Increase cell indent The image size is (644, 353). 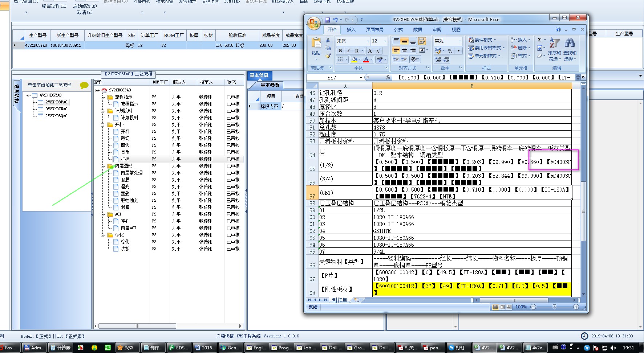click(x=404, y=59)
